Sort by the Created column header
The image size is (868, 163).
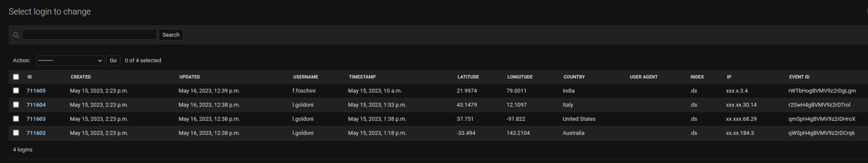(81, 77)
